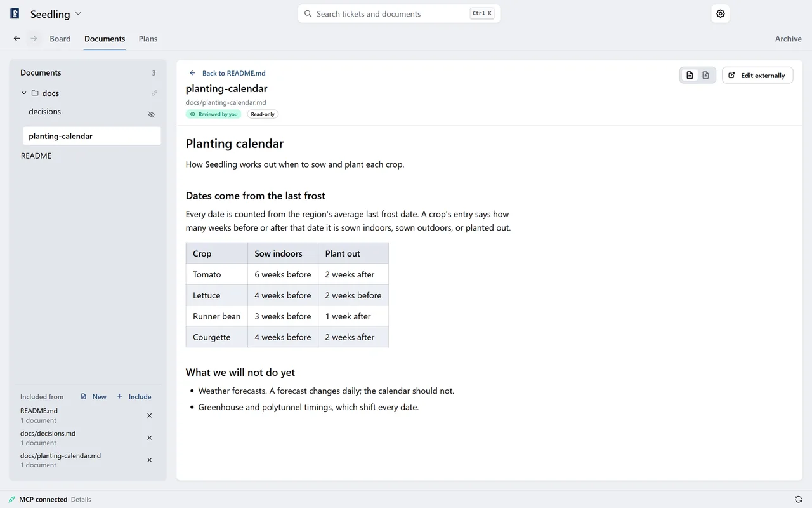Click the Runner bean table cell
812x508 pixels.
coord(217,316)
